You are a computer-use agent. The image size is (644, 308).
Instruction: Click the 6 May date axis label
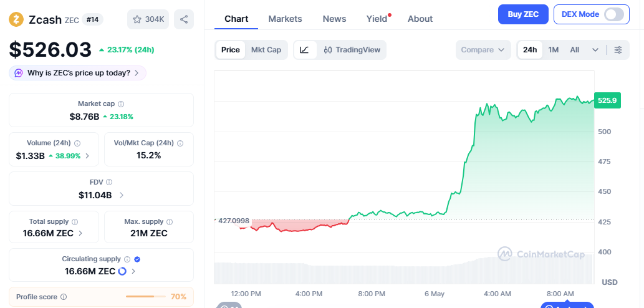(x=435, y=294)
